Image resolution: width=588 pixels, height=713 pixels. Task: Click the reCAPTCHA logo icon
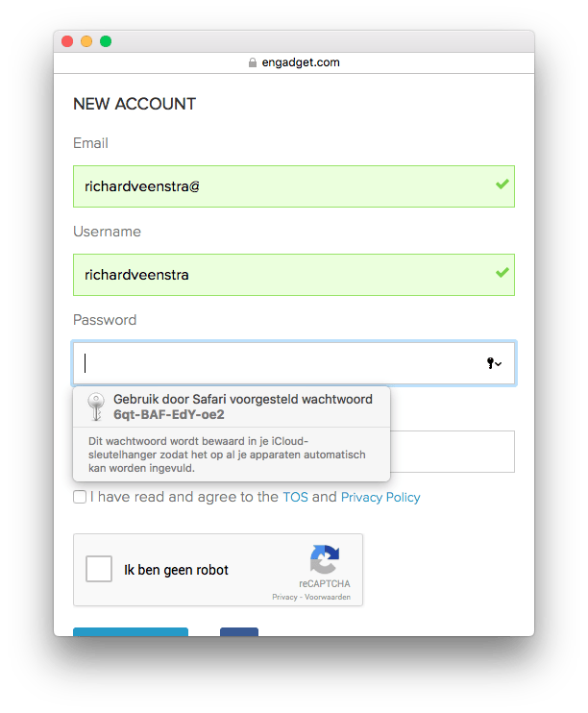coord(325,559)
